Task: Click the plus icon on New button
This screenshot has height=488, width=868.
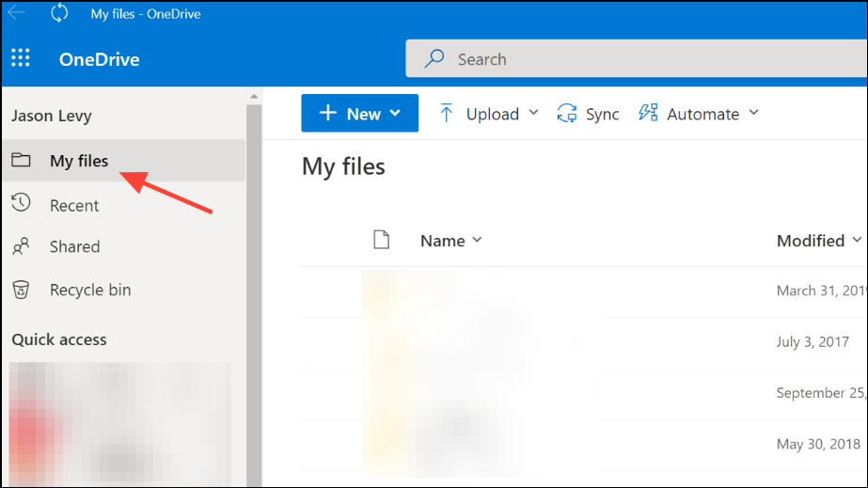Action: (327, 113)
